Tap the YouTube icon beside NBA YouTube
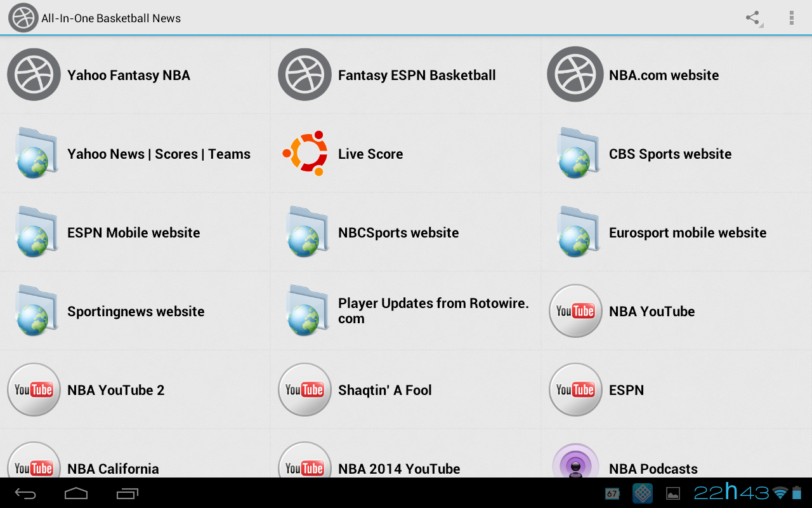 pyautogui.click(x=575, y=311)
